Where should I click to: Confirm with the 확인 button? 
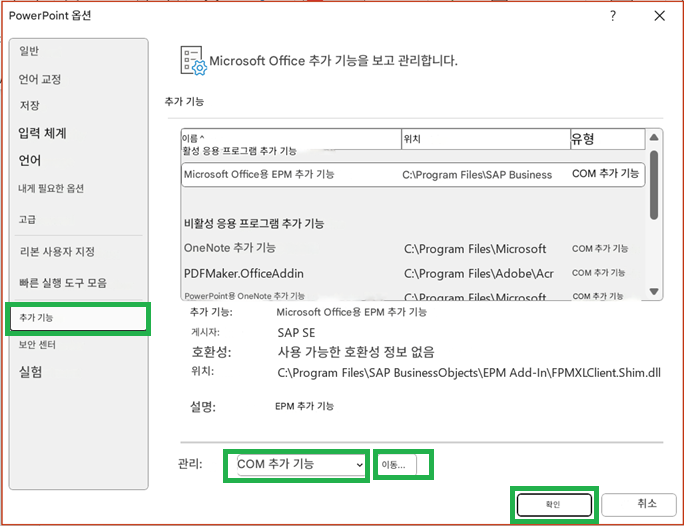[x=554, y=505]
